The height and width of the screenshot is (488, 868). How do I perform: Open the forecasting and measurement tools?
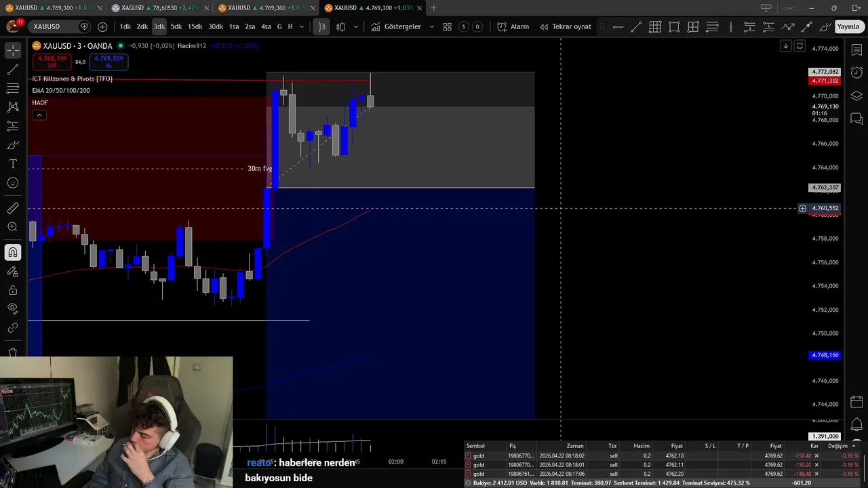pos(13,126)
